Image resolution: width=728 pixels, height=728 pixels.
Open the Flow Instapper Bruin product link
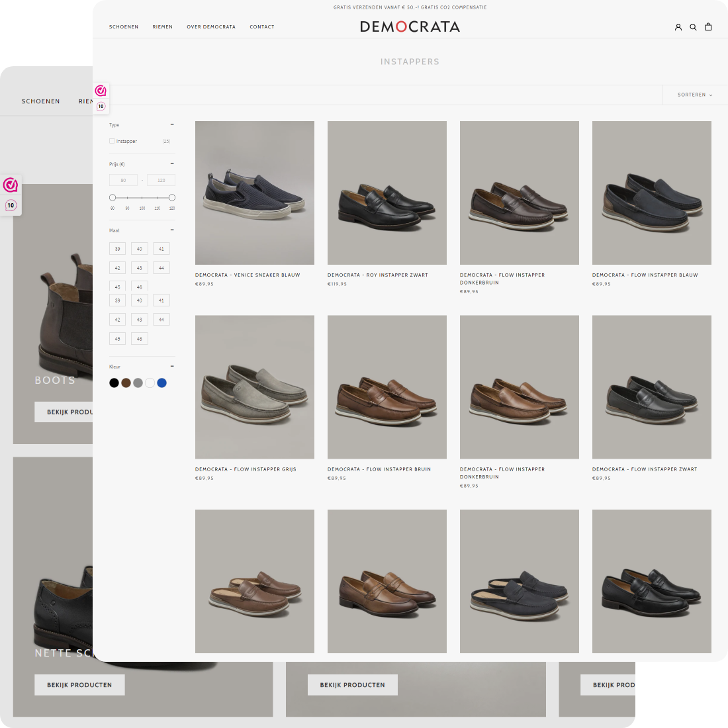[379, 469]
